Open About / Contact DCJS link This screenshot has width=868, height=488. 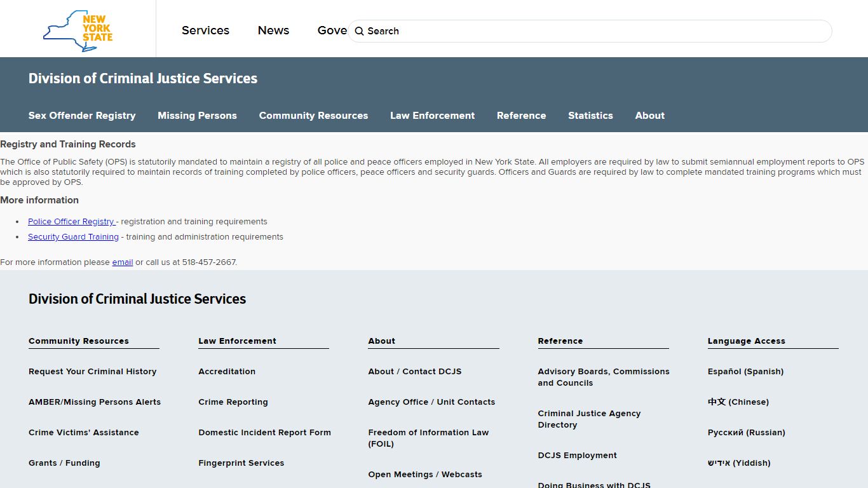tap(415, 372)
